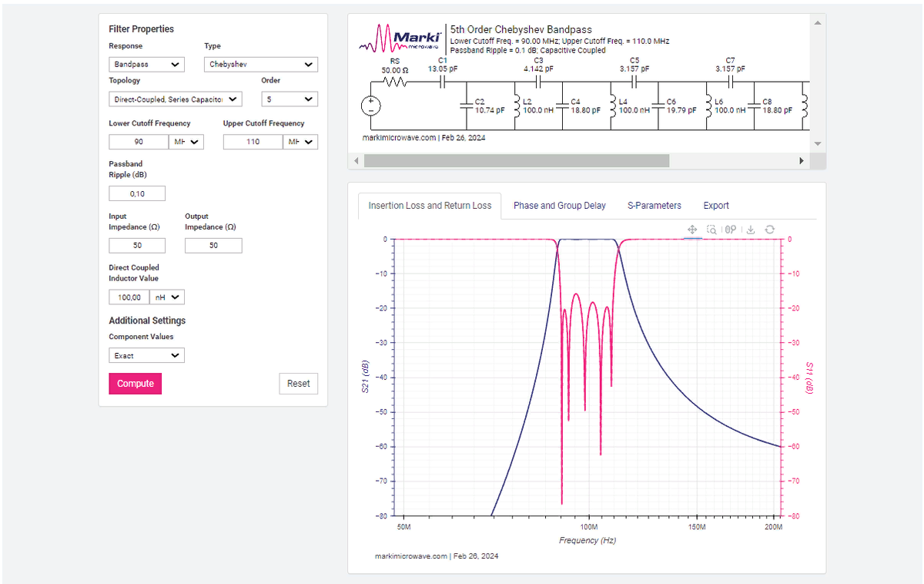Click the Filter Properties heading
The image size is (924, 584).
(x=142, y=29)
